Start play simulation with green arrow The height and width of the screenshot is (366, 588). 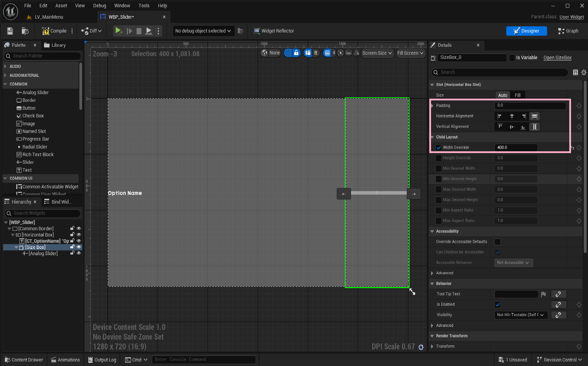[119, 31]
